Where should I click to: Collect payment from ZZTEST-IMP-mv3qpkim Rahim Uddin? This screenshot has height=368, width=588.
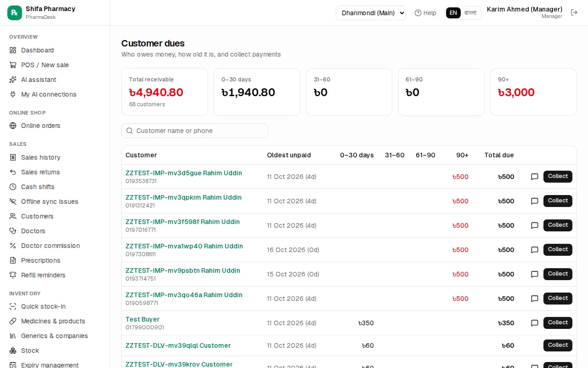pyautogui.click(x=558, y=201)
